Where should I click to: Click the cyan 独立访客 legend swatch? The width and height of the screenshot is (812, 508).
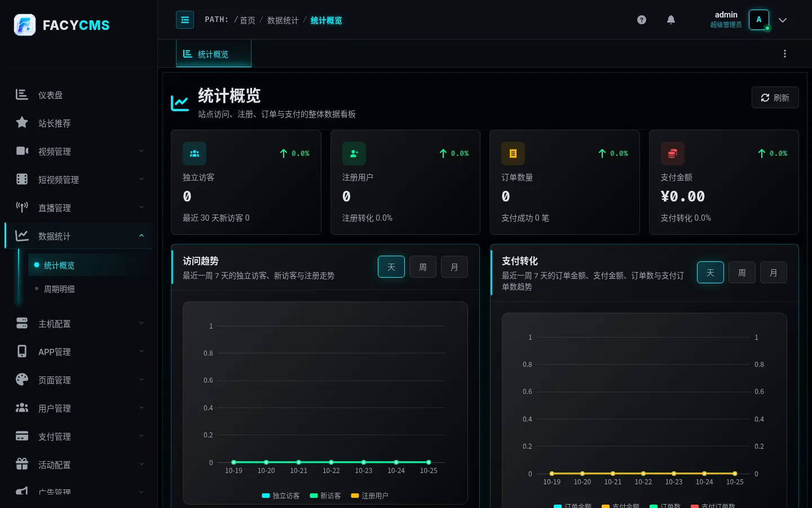point(266,496)
